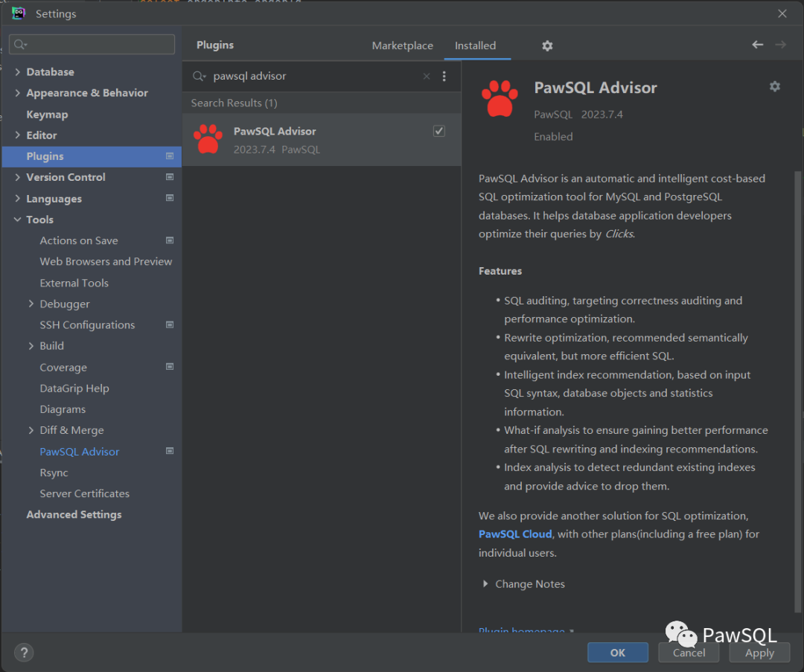
Task: Select PawSQL Advisor under Tools
Action: (79, 452)
